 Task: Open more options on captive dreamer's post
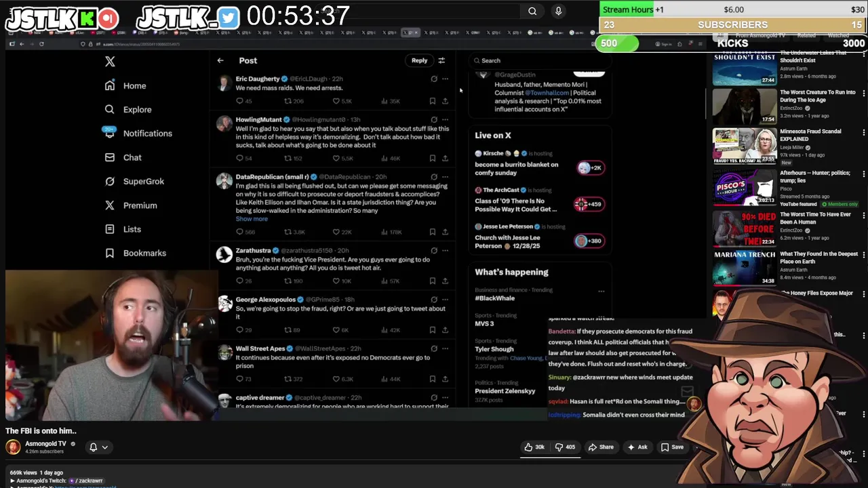coord(445,397)
